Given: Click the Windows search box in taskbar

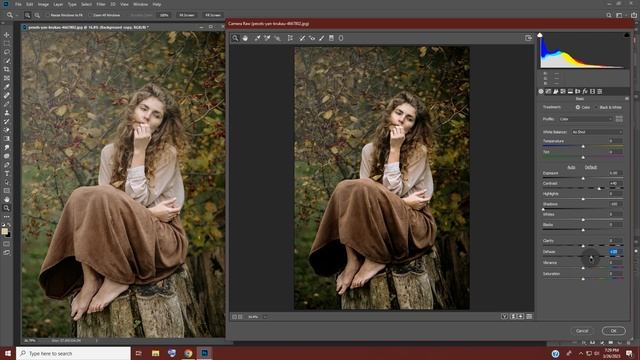Looking at the screenshot, I should pyautogui.click(x=73, y=353).
